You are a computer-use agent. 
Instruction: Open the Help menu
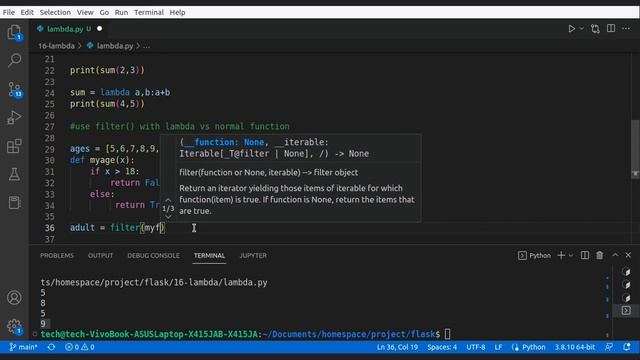pos(178,12)
